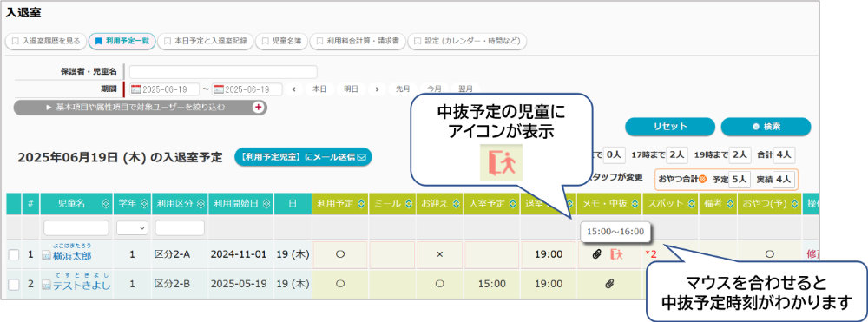Click × in お迎え cell of 横浜太郎
The image size is (868, 322).
click(439, 254)
